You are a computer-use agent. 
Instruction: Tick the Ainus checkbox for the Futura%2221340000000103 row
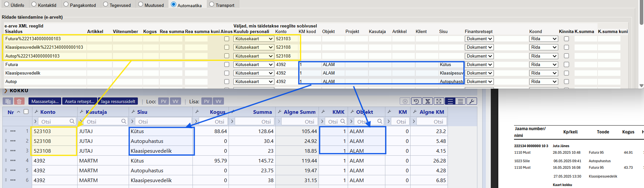pos(227,39)
